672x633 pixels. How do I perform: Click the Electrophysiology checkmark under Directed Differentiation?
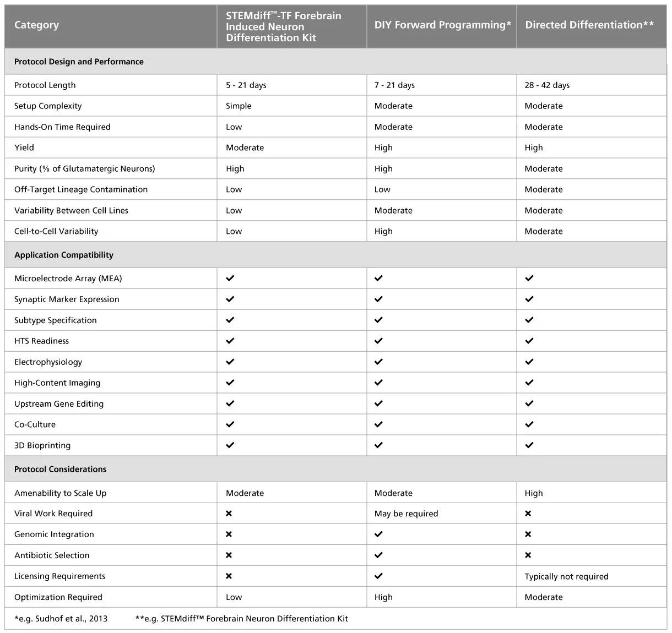[x=529, y=362]
